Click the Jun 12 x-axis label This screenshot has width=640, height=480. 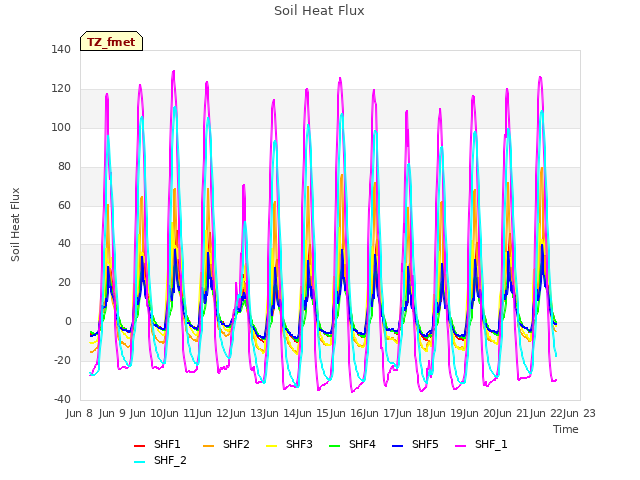coord(214,413)
